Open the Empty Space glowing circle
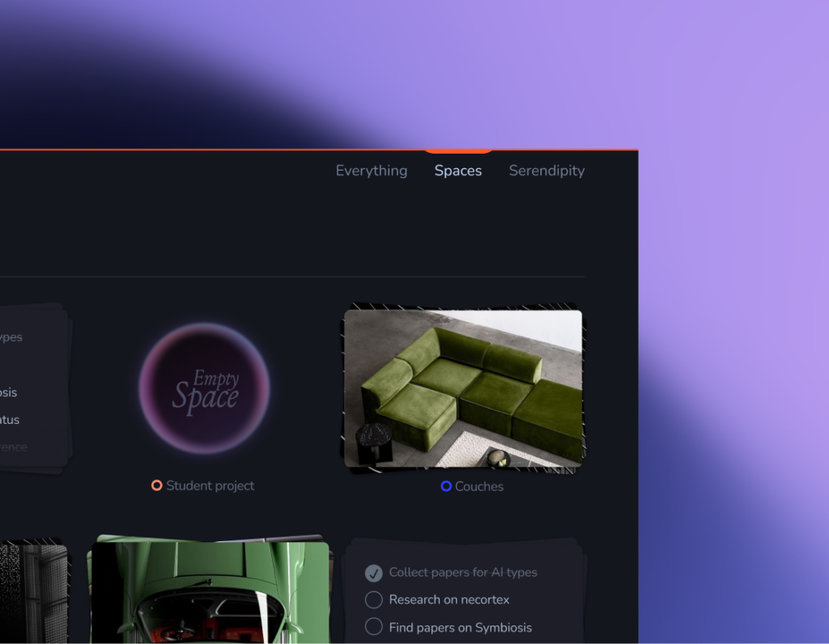 tap(204, 388)
